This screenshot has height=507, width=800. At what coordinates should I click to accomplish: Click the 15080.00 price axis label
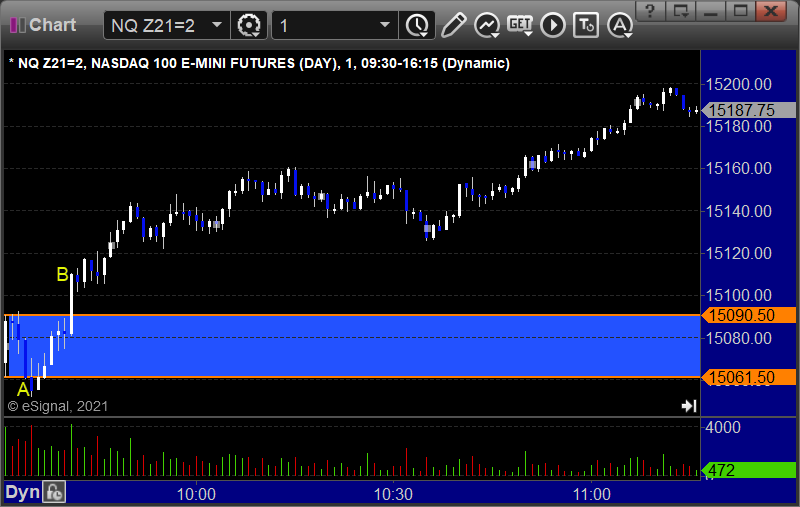738,338
